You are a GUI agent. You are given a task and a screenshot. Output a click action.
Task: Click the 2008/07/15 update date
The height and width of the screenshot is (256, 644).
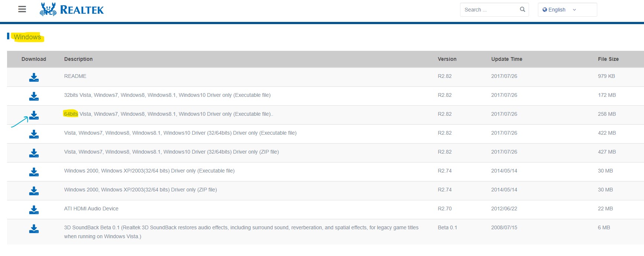point(504,227)
